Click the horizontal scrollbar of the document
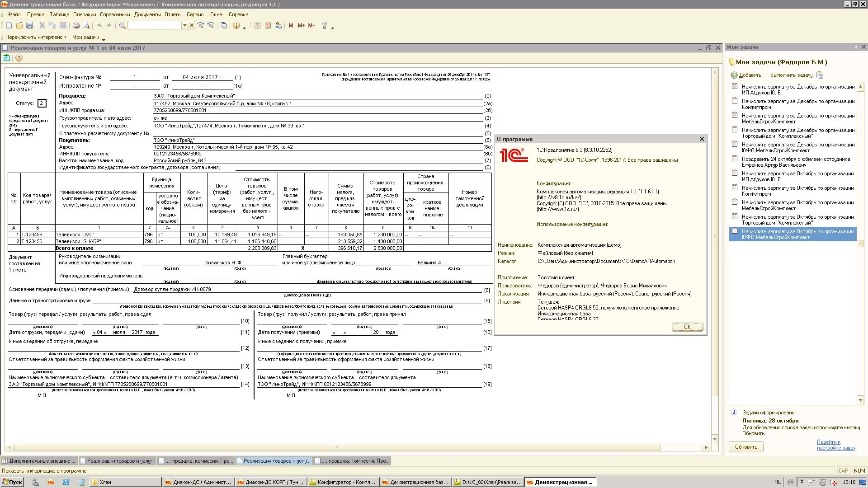 (x=337, y=447)
